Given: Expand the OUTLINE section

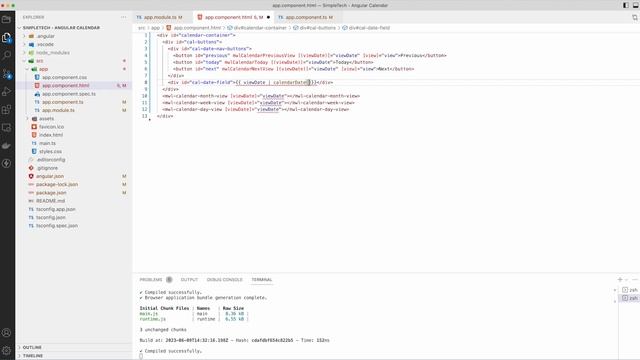Looking at the screenshot, I should click(32, 347).
